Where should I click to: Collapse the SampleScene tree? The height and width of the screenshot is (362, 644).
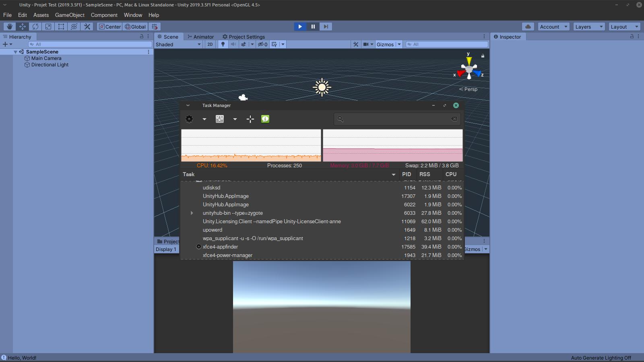coord(16,52)
